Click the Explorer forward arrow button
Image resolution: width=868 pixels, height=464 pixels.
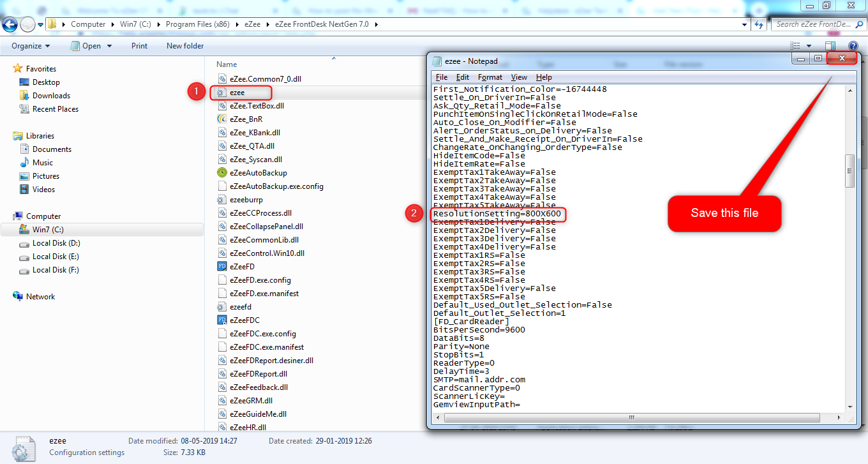coord(28,24)
